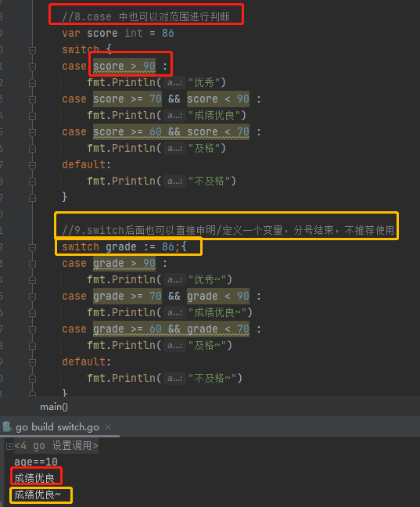Collapse fold marker at switch grade := 86 line
Screen dimensions: 420x507
pyautogui.click(x=32, y=247)
